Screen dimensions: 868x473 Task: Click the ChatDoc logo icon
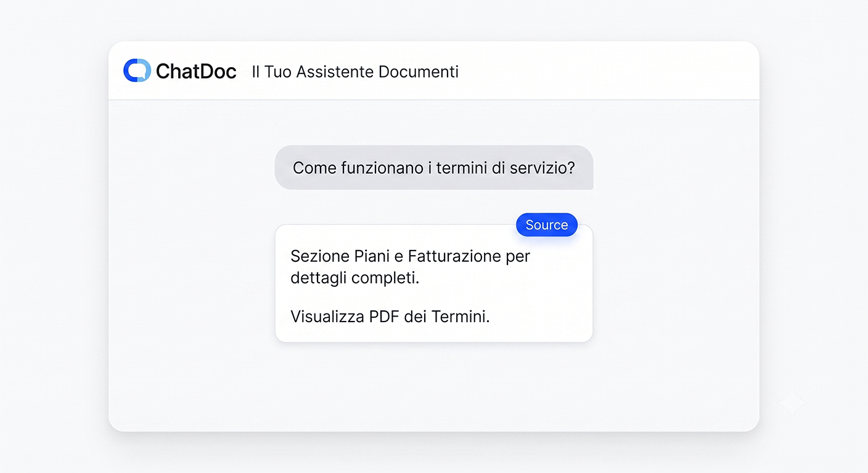click(137, 71)
